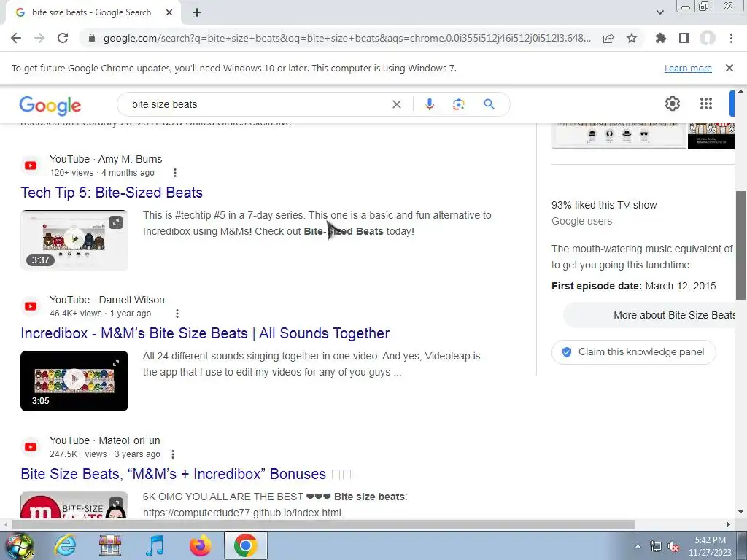Open Tech Tip 5: Bite-Sized Beats result

coord(112,192)
